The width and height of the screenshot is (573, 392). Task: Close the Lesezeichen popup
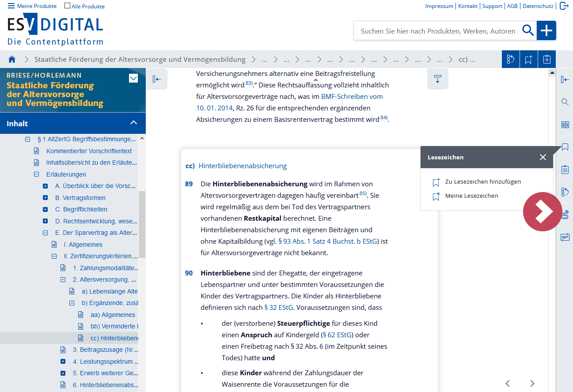point(543,157)
